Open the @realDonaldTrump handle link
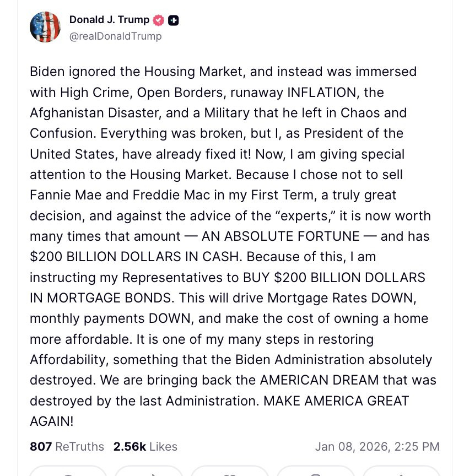This screenshot has width=464, height=476. point(115,36)
